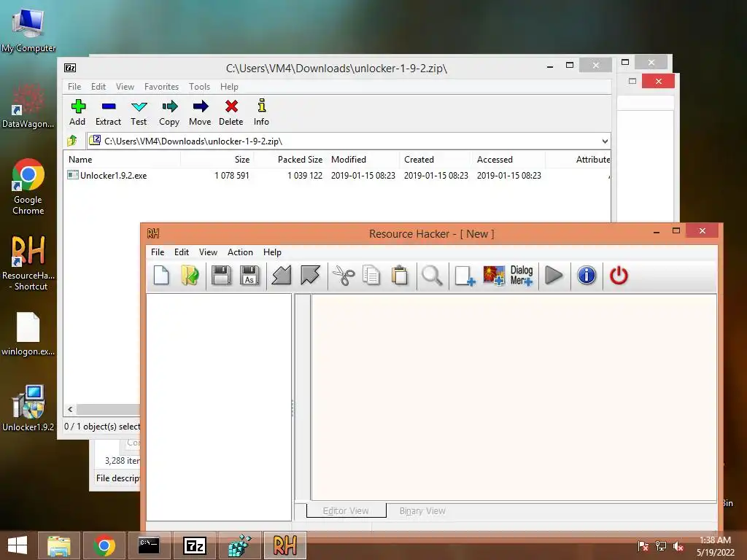This screenshot has width=747, height=560.
Task: Click the Resource Hacker text editor area
Action: [514, 397]
